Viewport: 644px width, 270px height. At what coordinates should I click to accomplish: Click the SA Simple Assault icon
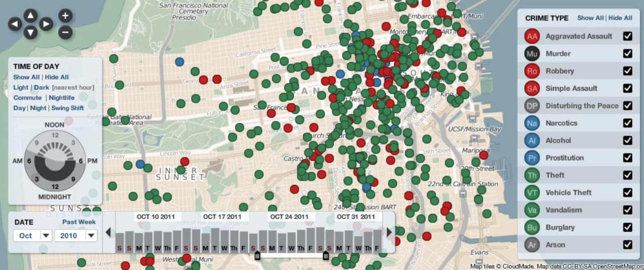point(532,88)
